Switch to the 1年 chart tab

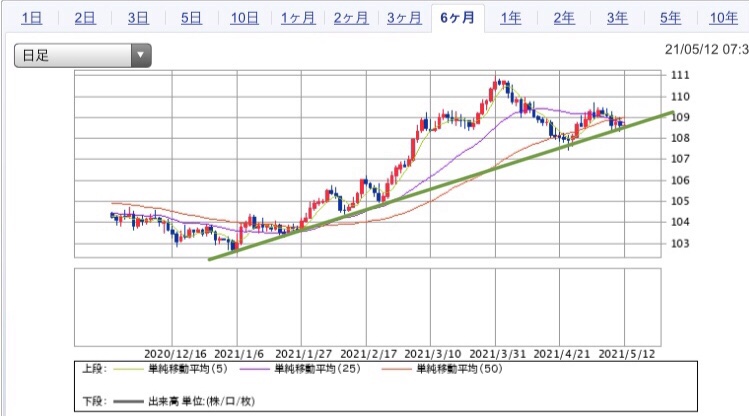pyautogui.click(x=510, y=18)
